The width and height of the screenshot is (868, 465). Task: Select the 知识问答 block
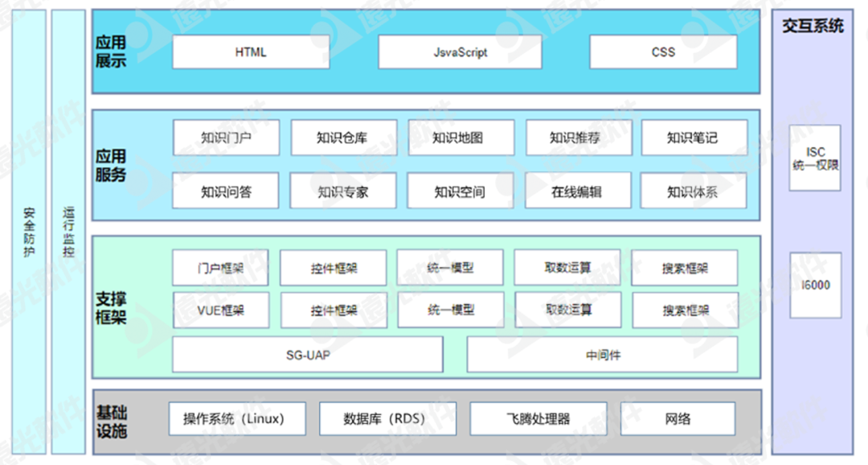point(226,191)
